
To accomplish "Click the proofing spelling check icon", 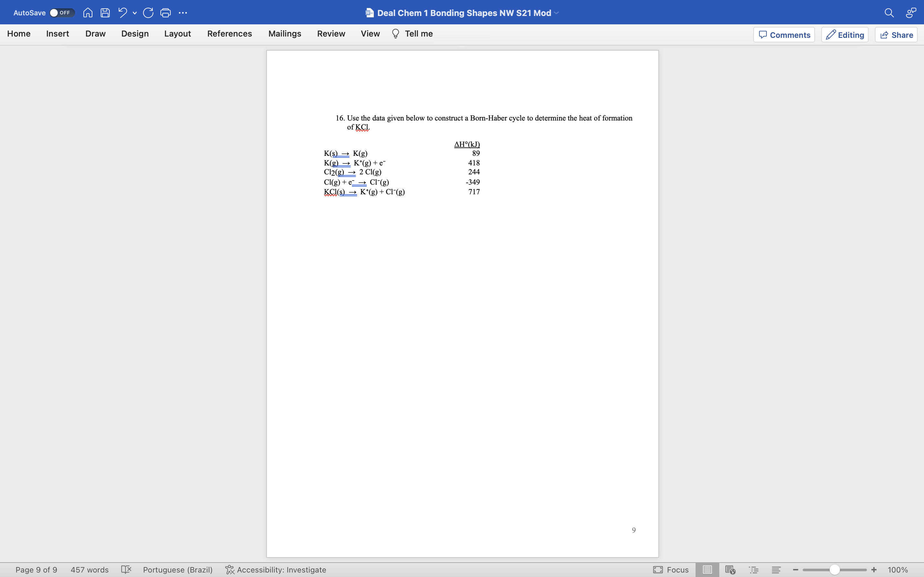I will pyautogui.click(x=126, y=569).
